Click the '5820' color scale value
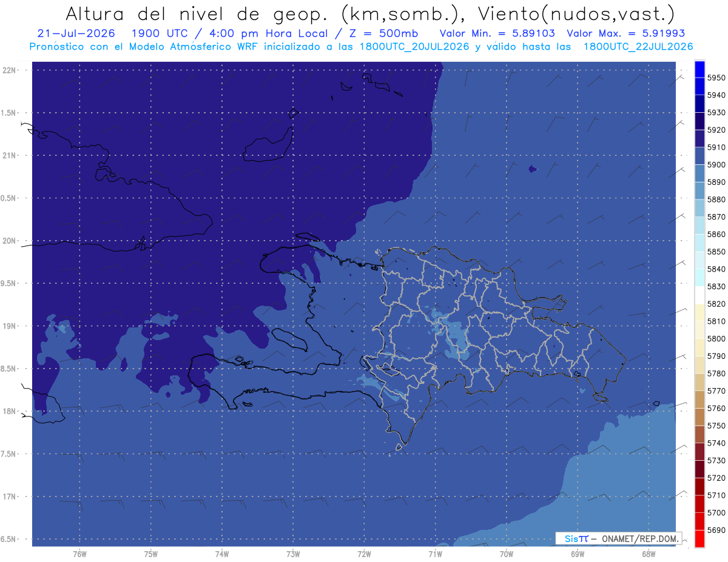 point(716,304)
